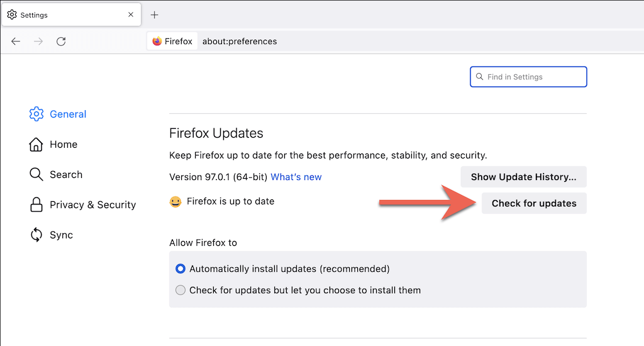644x346 pixels.
Task: Click the General gear icon in sidebar
Action: [x=36, y=114]
